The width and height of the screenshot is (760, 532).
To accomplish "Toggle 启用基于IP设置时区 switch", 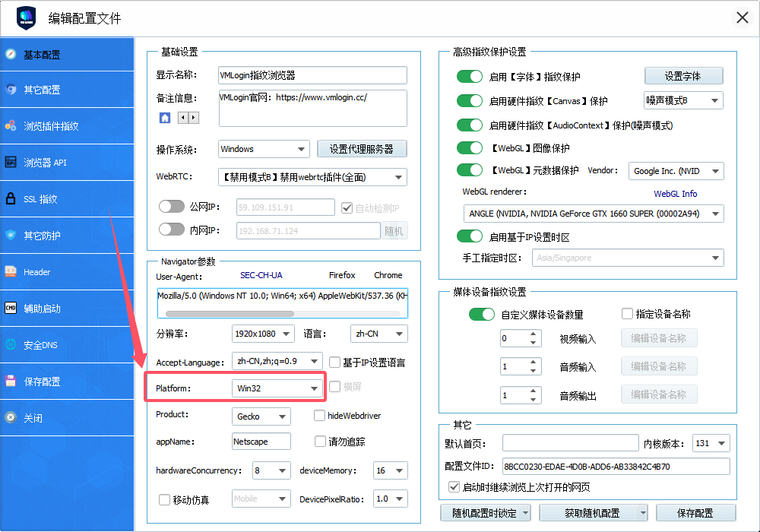I will 469,236.
